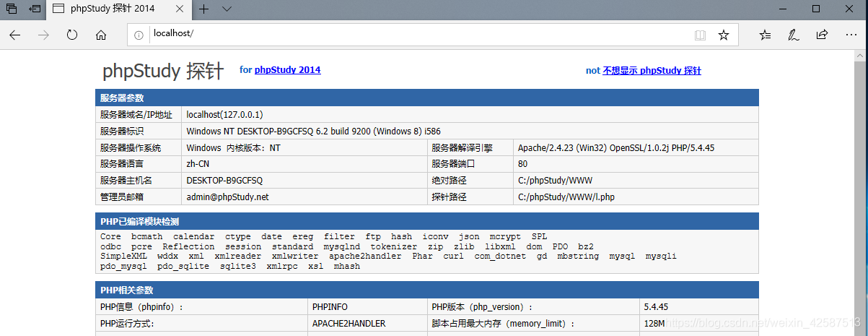Open site information icon in address bar
Screen dimensions: 868x336
pos(139,35)
